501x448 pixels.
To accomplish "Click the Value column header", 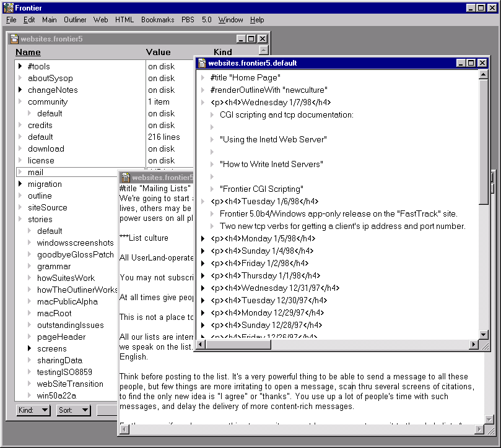I will coord(158,52).
